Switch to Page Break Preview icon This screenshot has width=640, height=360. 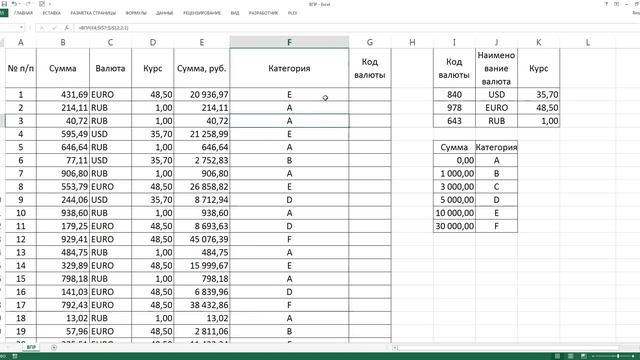(x=584, y=356)
